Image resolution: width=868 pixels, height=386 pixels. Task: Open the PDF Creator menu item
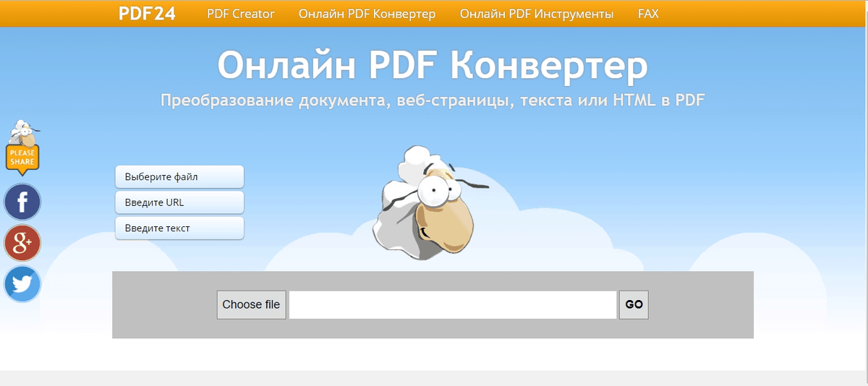241,14
